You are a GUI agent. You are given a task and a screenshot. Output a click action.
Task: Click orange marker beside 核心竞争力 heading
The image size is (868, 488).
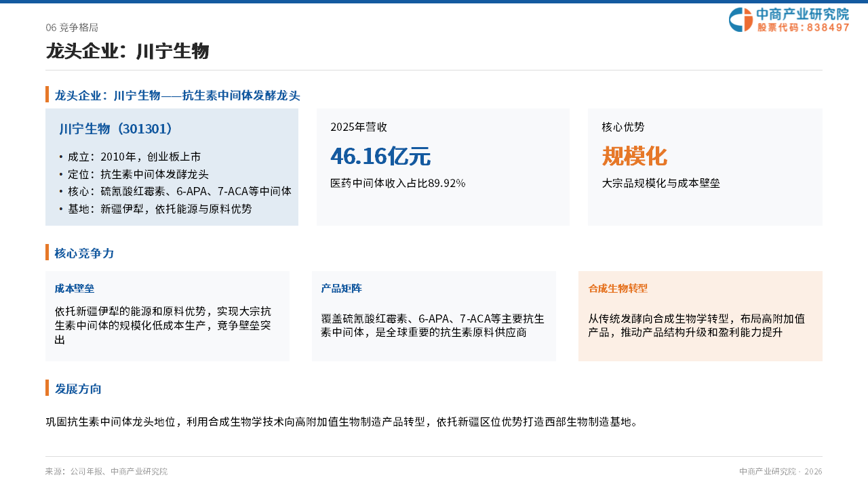click(x=47, y=252)
